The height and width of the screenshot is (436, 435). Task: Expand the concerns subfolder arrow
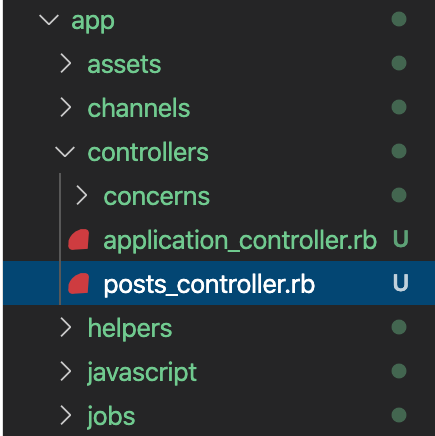click(82, 196)
